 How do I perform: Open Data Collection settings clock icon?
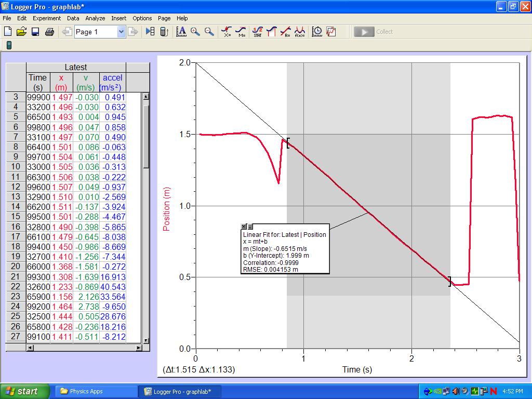tap(317, 32)
